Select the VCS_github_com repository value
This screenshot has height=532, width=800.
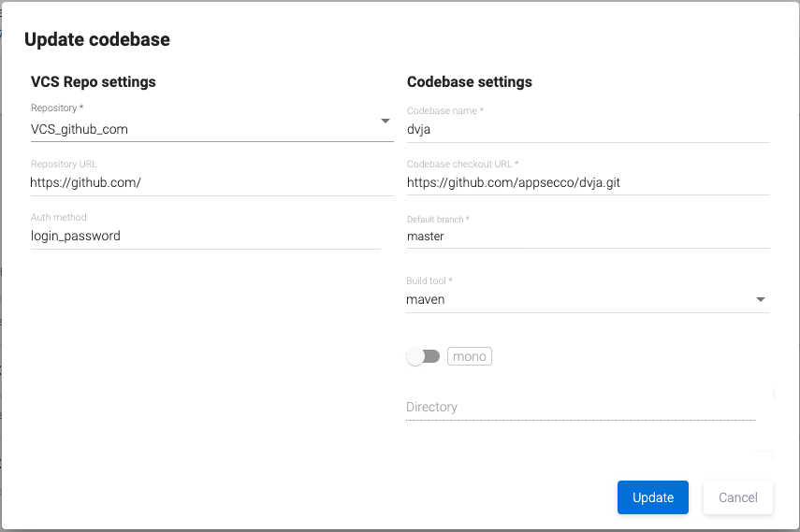[80, 130]
